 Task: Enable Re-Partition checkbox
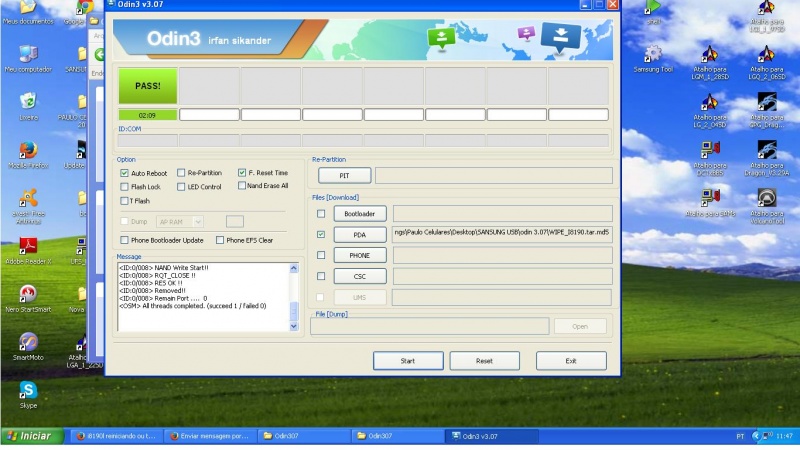pyautogui.click(x=181, y=172)
